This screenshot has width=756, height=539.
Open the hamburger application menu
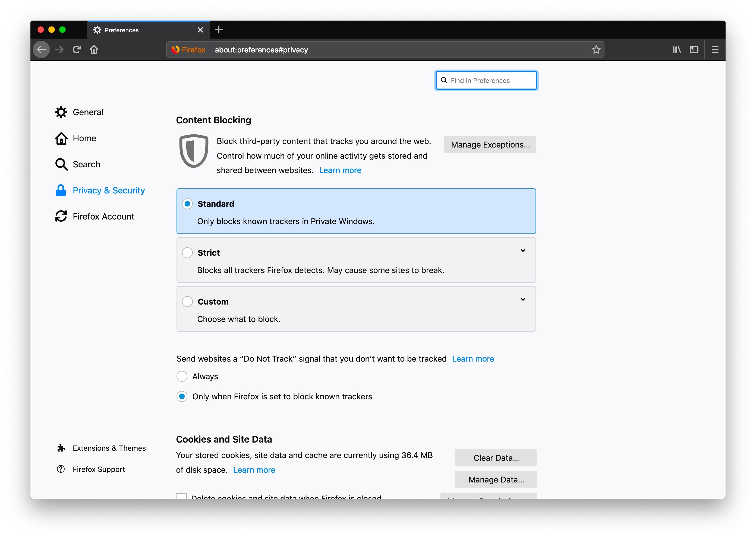point(715,50)
